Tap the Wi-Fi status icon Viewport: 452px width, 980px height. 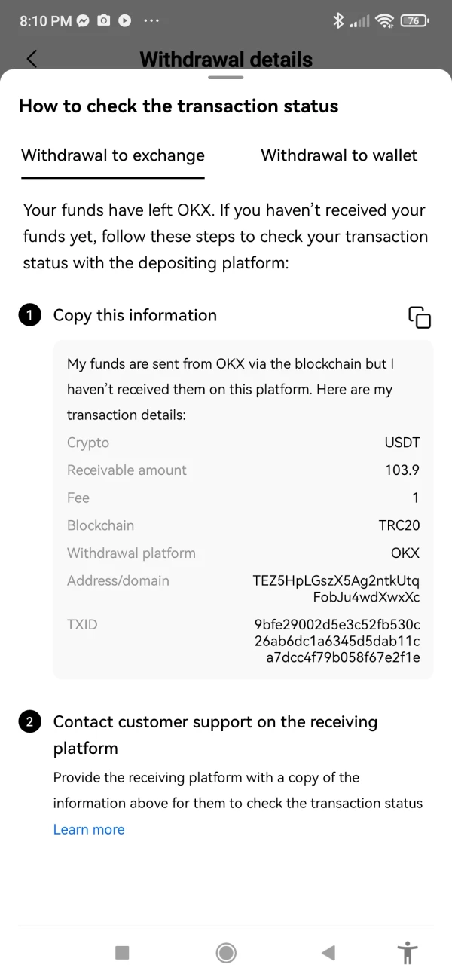click(386, 21)
